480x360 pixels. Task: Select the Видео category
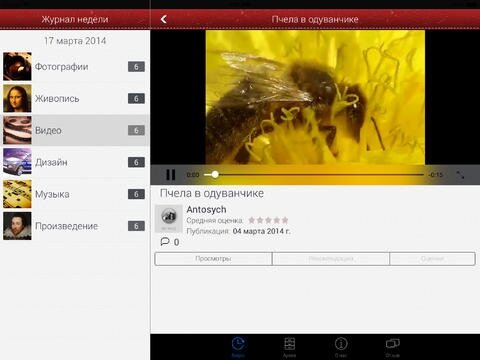click(x=75, y=130)
